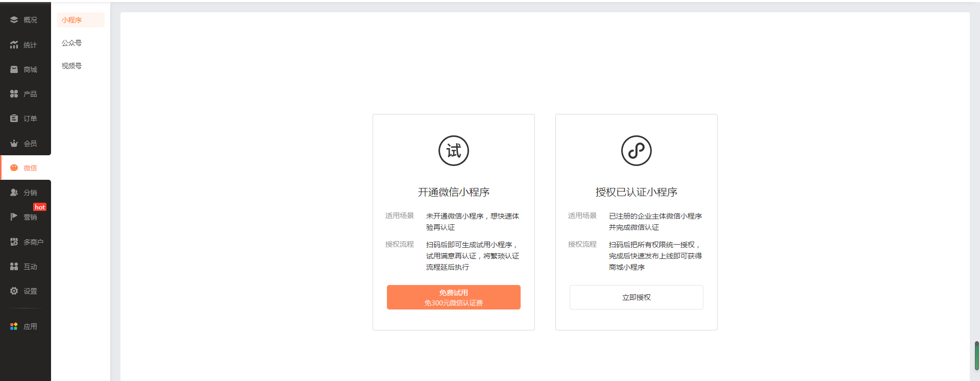The image size is (980, 381).
Task: Click the 多商户 multi-merchant icon
Action: (x=14, y=242)
